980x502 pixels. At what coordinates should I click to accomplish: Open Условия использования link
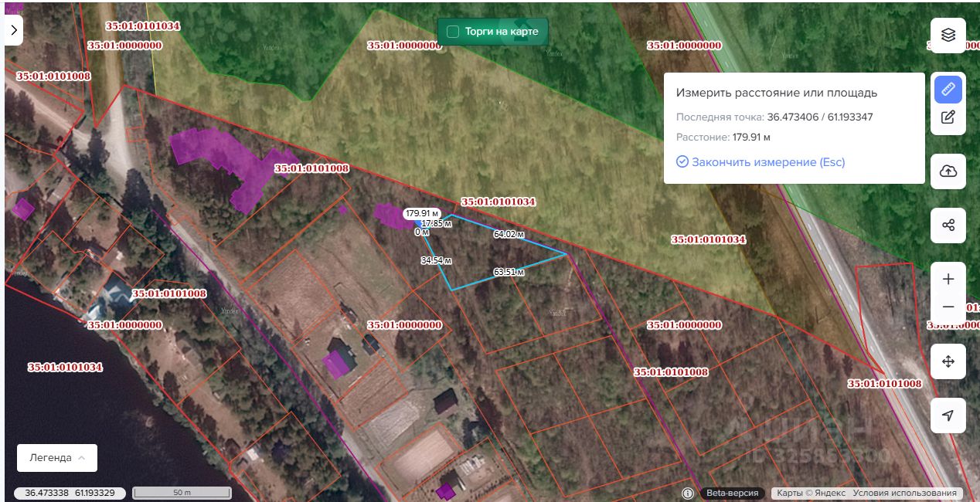coord(905,493)
